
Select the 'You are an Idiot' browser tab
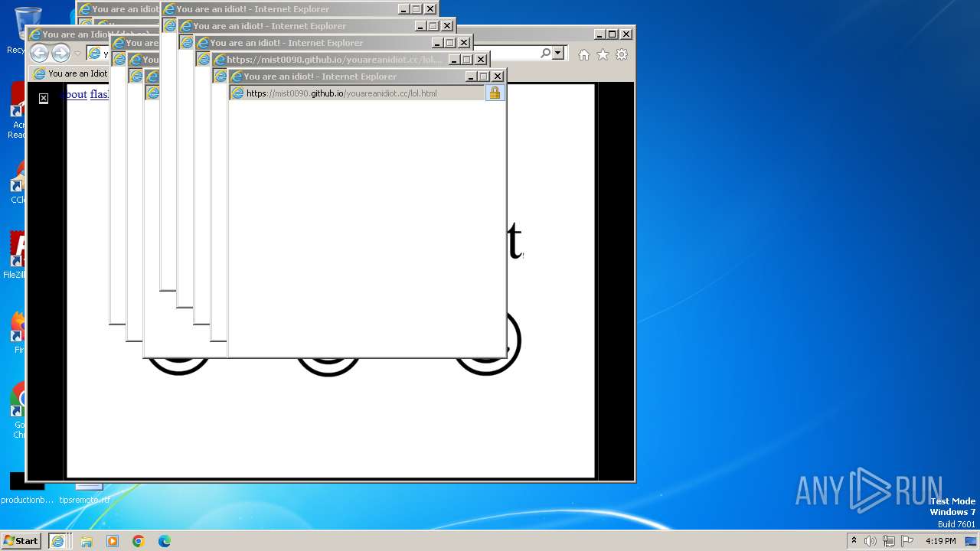70,73
